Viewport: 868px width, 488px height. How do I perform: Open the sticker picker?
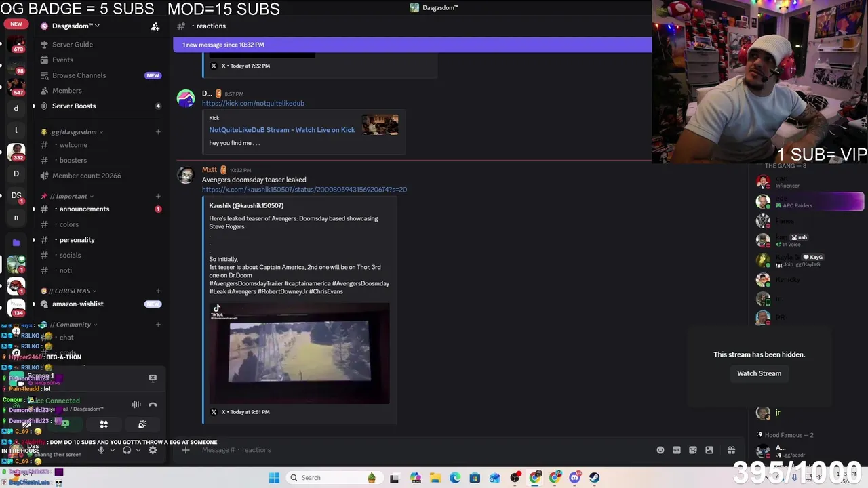coord(692,450)
